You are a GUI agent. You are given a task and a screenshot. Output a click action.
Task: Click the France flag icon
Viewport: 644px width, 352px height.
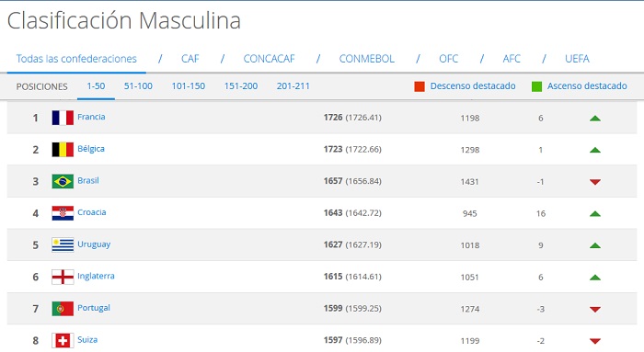63,118
